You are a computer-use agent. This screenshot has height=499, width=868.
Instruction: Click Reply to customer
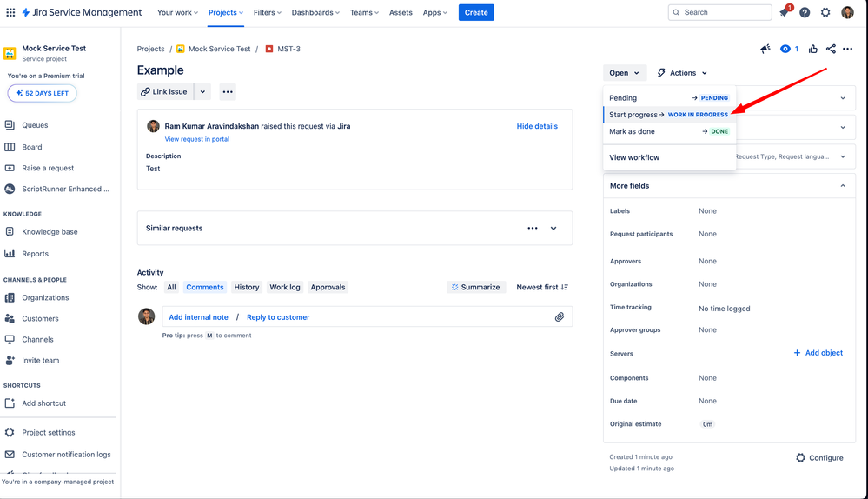tap(278, 317)
